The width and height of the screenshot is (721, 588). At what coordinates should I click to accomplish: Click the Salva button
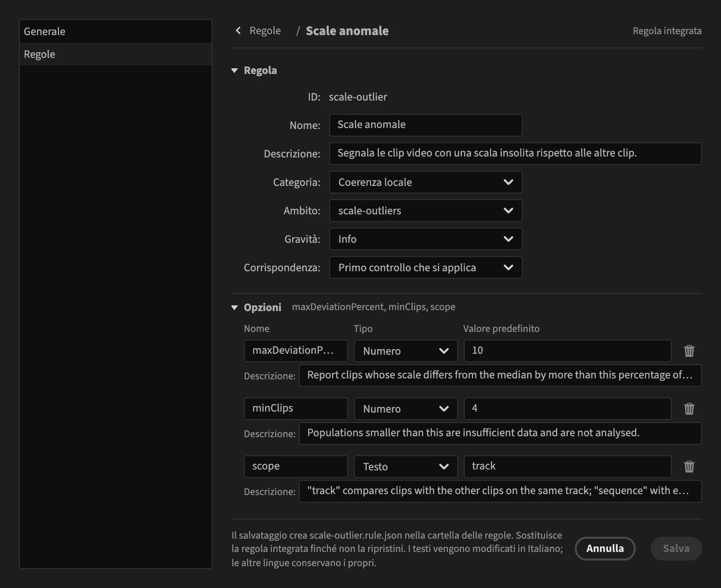point(676,549)
